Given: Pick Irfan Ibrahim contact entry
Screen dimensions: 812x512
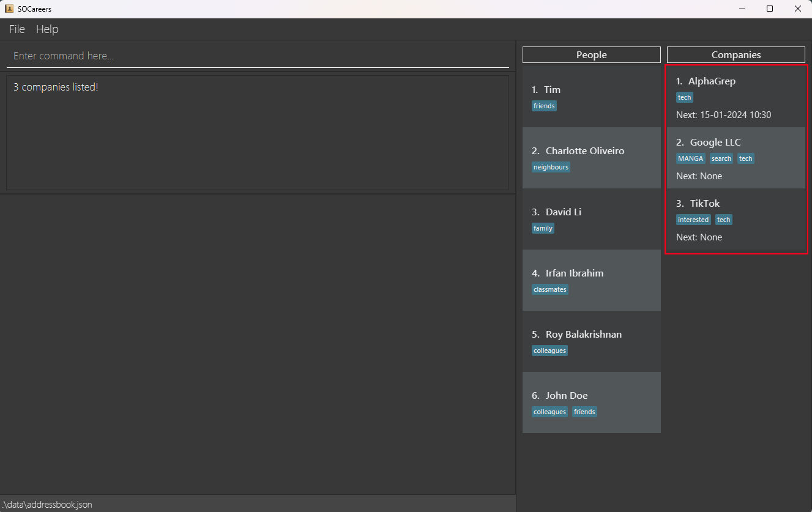Looking at the screenshot, I should pyautogui.click(x=591, y=280).
